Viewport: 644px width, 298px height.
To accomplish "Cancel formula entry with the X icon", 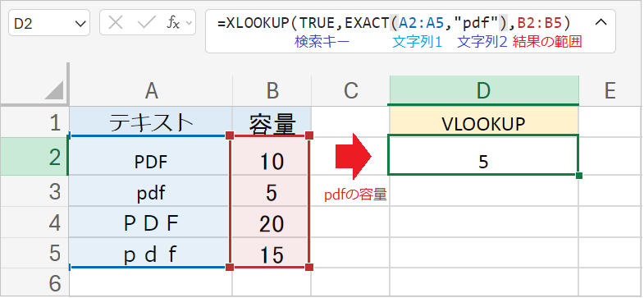I will (116, 23).
